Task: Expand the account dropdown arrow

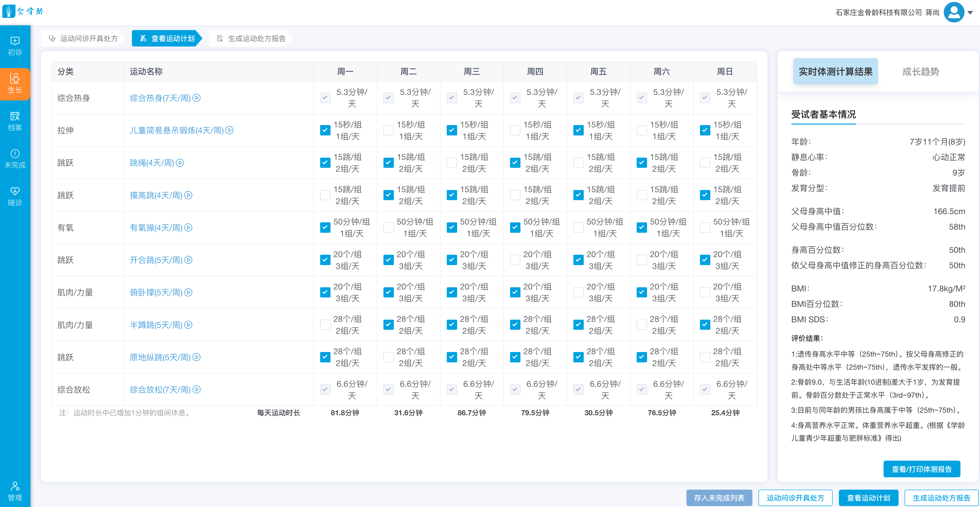Action: click(970, 13)
